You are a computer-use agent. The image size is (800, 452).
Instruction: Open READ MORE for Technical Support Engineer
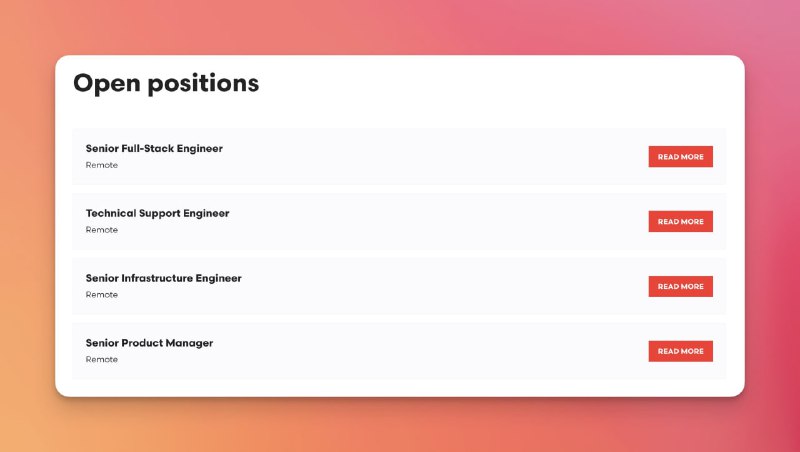pos(681,221)
